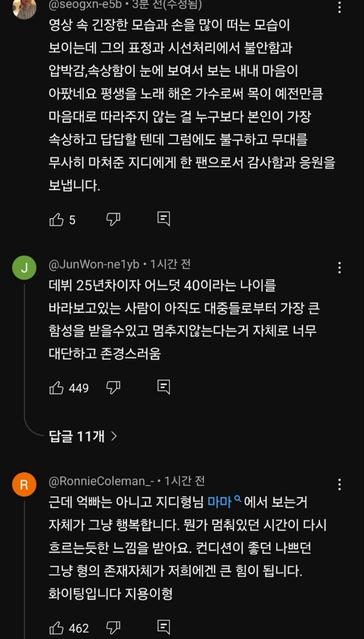
Task: Expand the 답글 11개 replies
Action: [83, 437]
